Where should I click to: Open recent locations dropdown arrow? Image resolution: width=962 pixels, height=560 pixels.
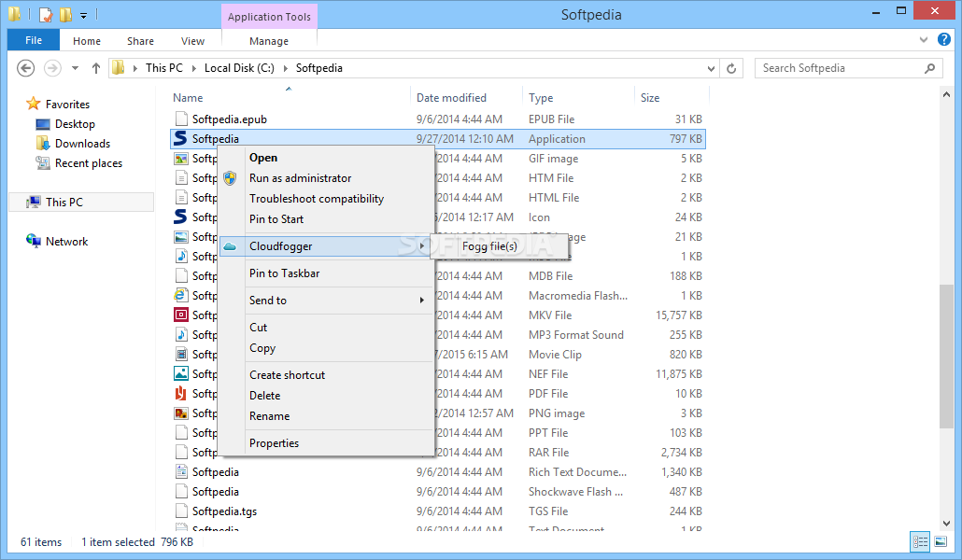pyautogui.click(x=75, y=68)
